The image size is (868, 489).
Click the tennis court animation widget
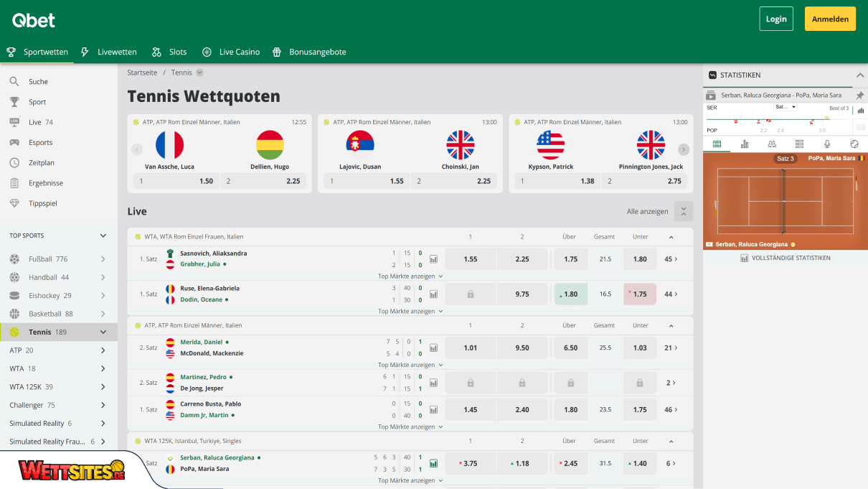786,201
